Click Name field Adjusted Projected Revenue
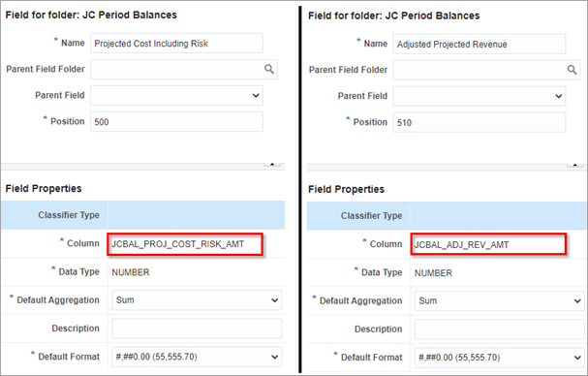Screen dimensions: 588x376 click(479, 44)
